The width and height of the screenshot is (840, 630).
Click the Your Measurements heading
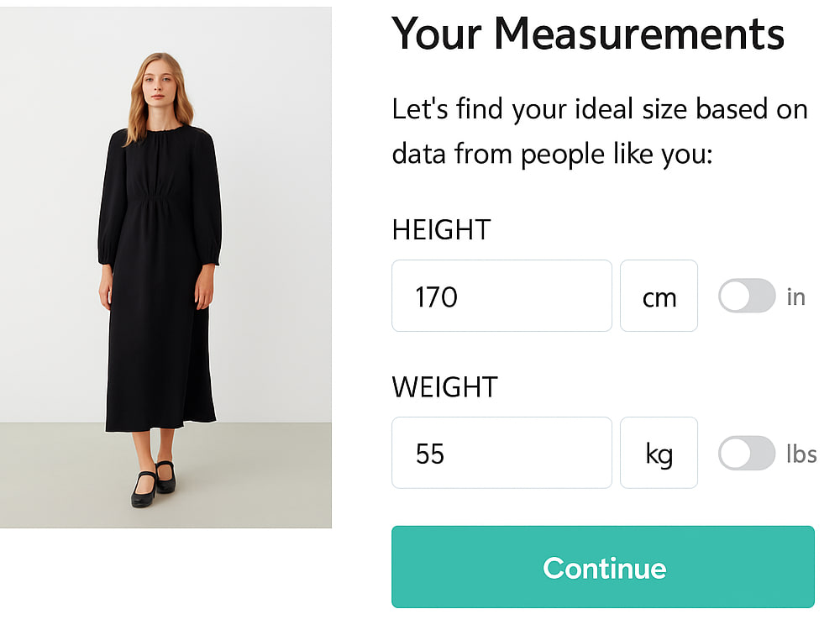pyautogui.click(x=588, y=34)
